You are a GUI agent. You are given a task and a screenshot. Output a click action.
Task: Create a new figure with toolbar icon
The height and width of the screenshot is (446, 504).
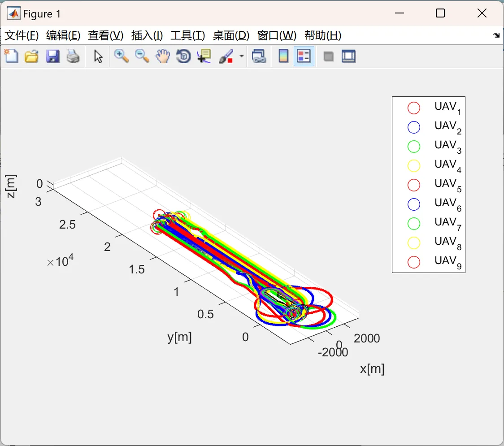pos(12,56)
